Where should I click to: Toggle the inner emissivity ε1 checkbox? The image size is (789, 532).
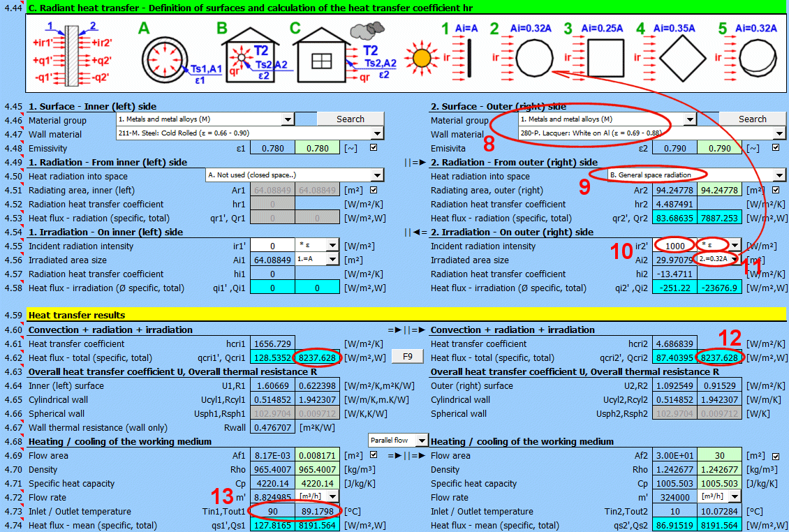373,148
